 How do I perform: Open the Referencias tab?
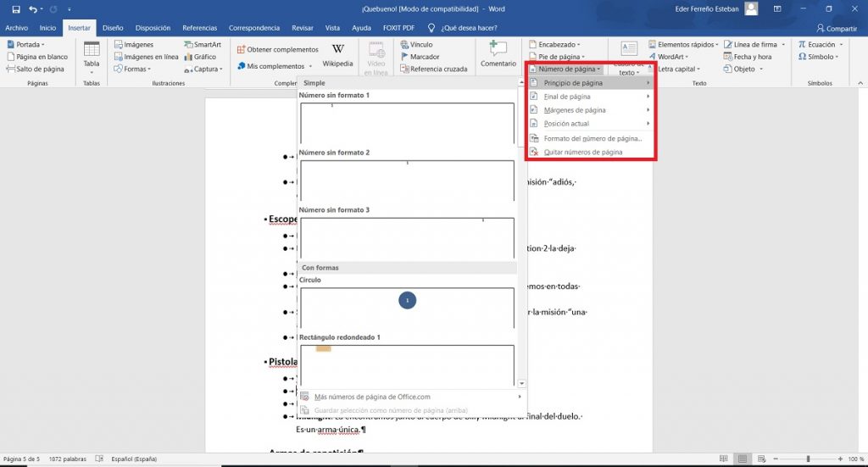coord(200,28)
